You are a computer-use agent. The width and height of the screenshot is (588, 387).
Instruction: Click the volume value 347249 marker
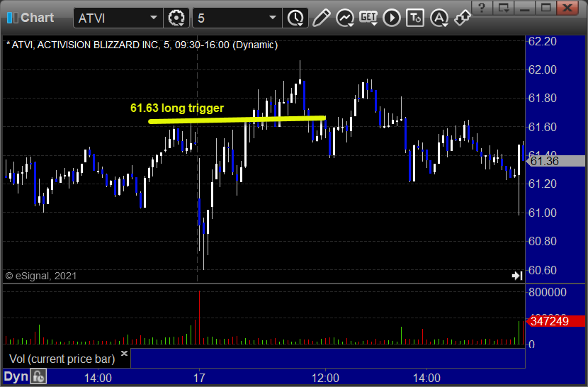tap(556, 321)
